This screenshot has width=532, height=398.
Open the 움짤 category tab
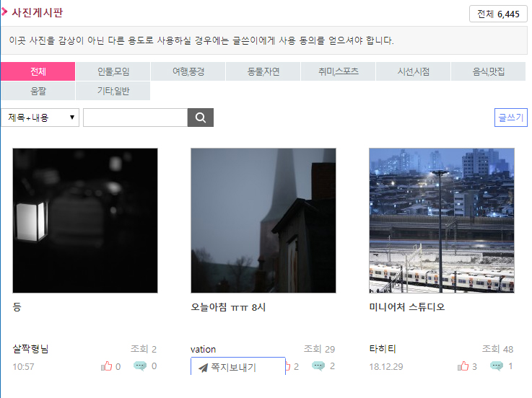click(38, 91)
